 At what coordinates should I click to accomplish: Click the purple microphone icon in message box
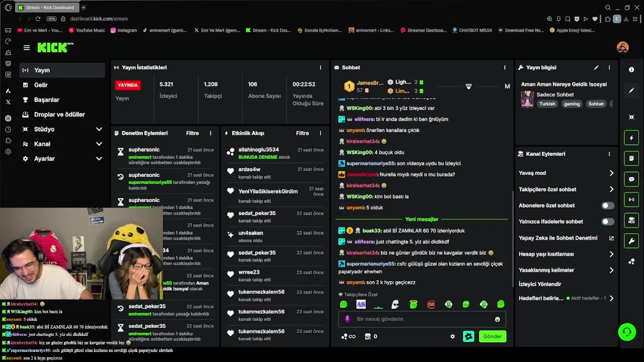click(x=347, y=319)
